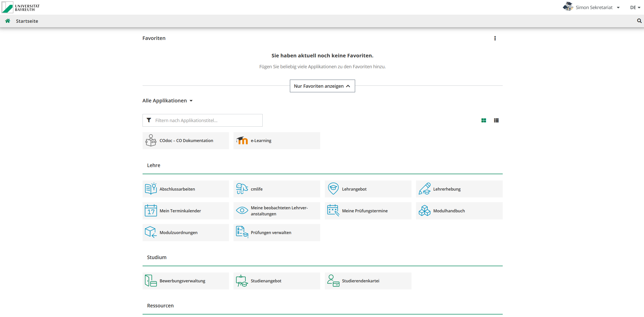This screenshot has width=644, height=317.
Task: Go to Startseite in navigation bar
Action: 27,21
